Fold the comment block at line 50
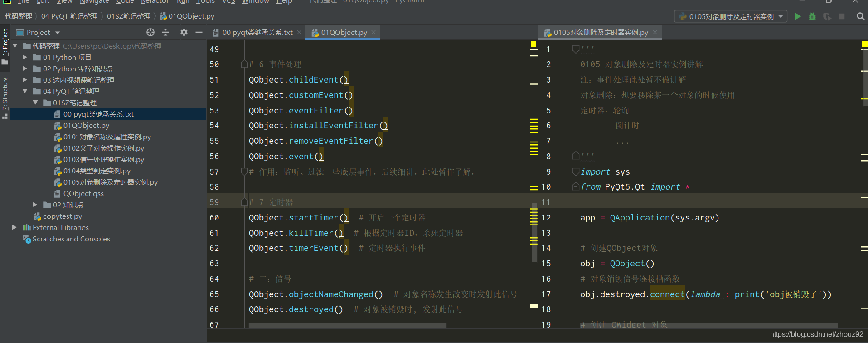This screenshot has height=343, width=868. (x=244, y=64)
